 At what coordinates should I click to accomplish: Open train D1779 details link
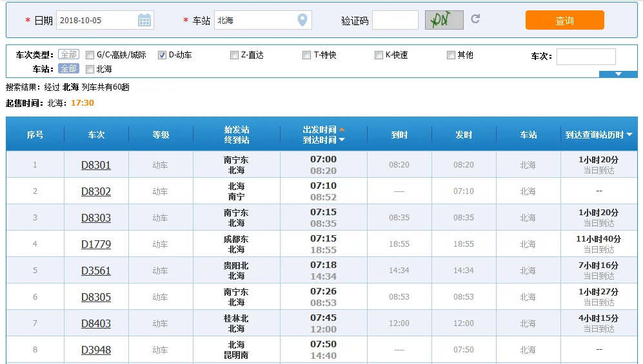pos(96,244)
